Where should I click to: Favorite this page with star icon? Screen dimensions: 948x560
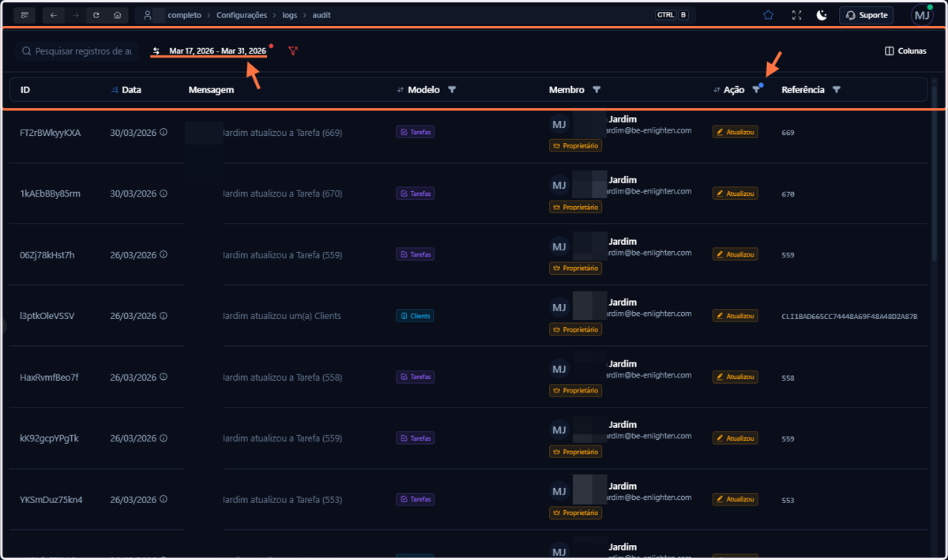point(768,15)
